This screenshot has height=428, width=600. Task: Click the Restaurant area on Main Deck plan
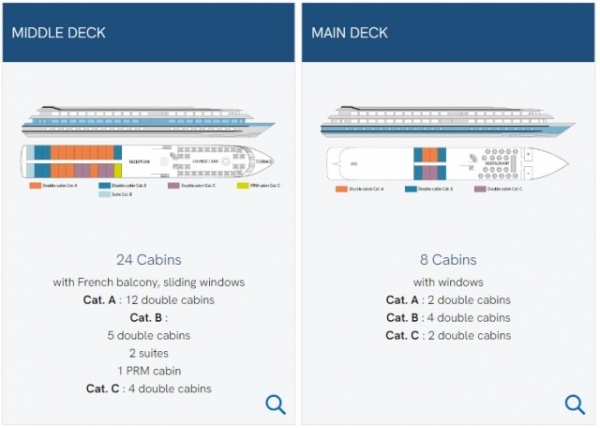point(497,163)
